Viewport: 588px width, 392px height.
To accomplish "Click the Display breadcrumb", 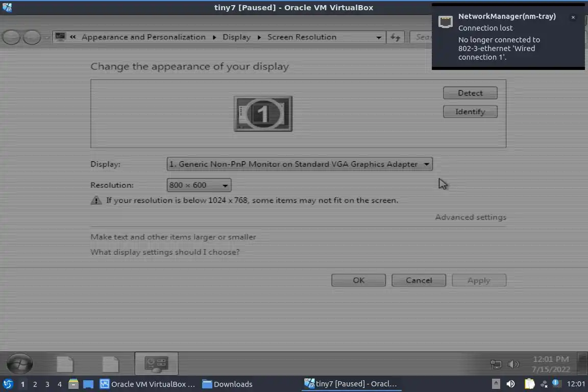I will [x=236, y=37].
